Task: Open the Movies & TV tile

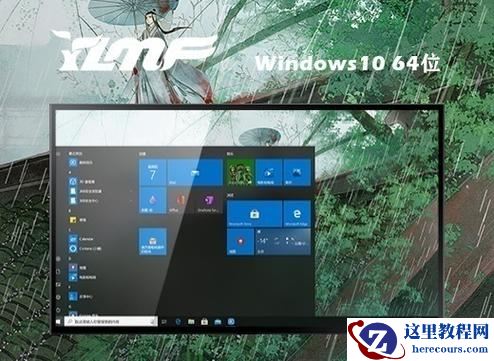Action: [x=269, y=172]
